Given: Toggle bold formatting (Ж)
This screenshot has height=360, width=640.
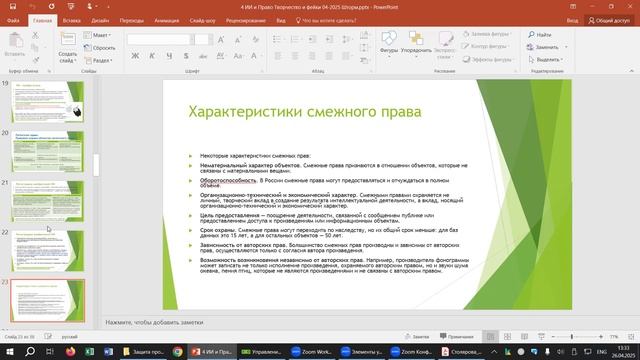Looking at the screenshot, I should click(135, 56).
